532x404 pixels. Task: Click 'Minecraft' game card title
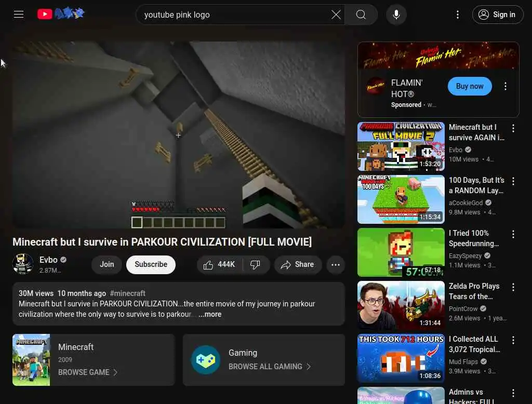coord(76,347)
